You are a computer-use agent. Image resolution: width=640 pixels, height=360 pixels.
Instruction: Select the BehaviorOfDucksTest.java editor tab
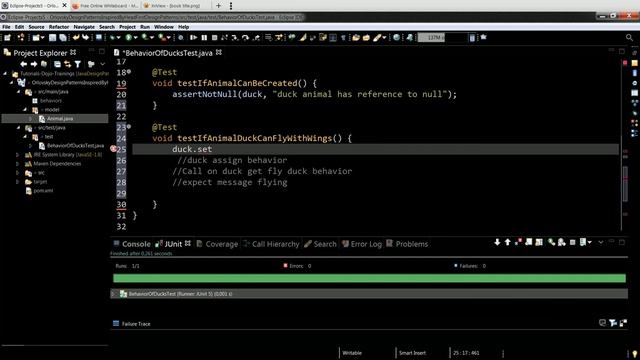coord(167,53)
